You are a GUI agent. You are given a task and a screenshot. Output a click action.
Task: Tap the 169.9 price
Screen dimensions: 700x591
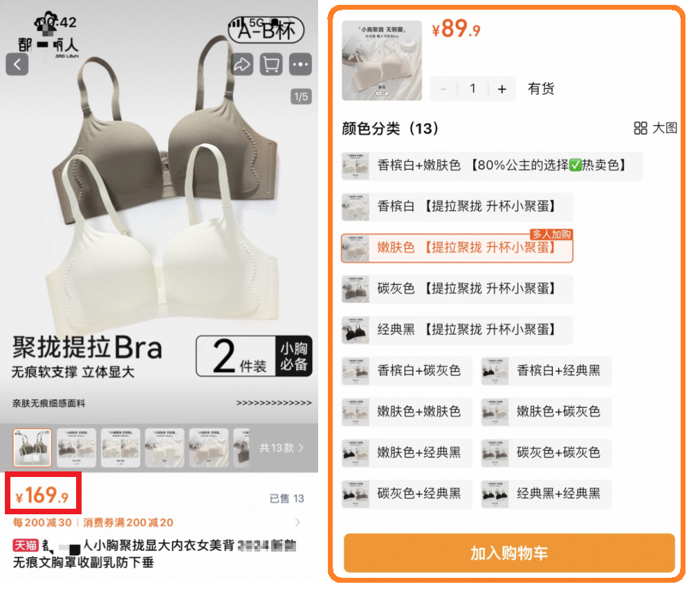point(43,496)
